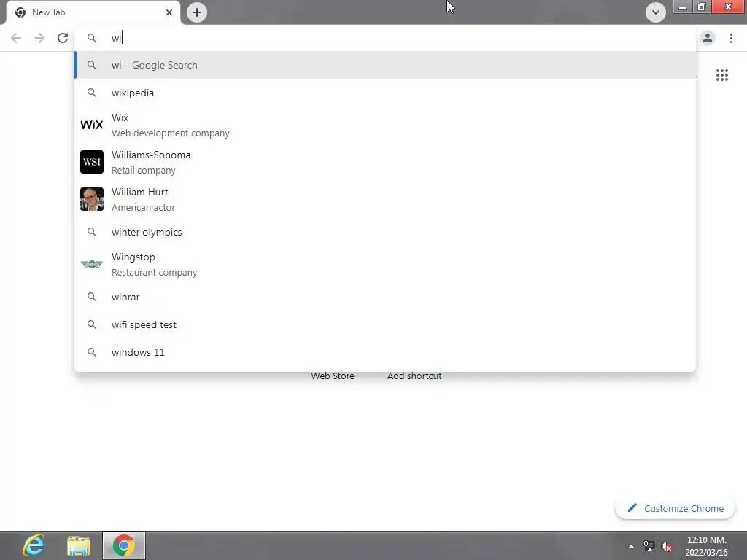Image resolution: width=747 pixels, height=560 pixels.
Task: Click the Add shortcut button
Action: [414, 376]
